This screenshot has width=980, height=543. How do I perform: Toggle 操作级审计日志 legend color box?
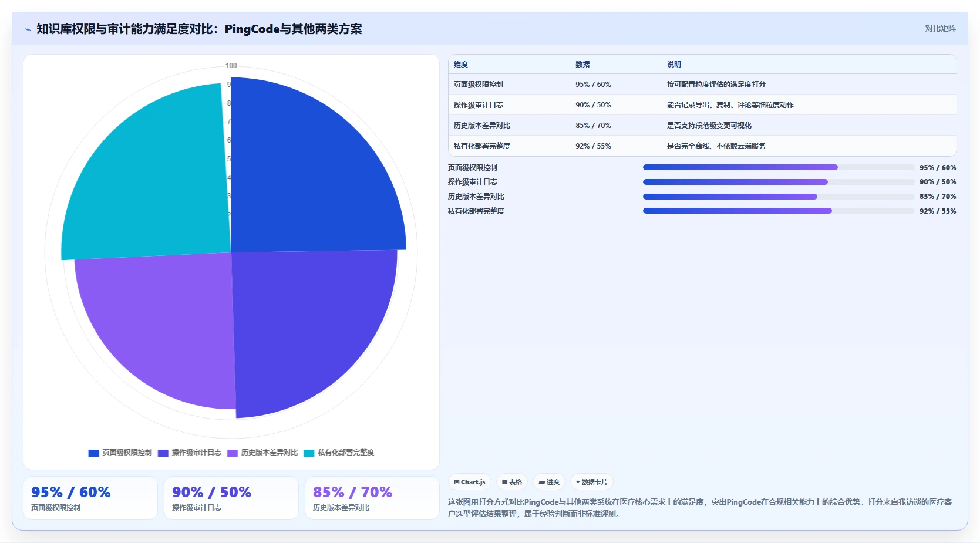coord(163,453)
